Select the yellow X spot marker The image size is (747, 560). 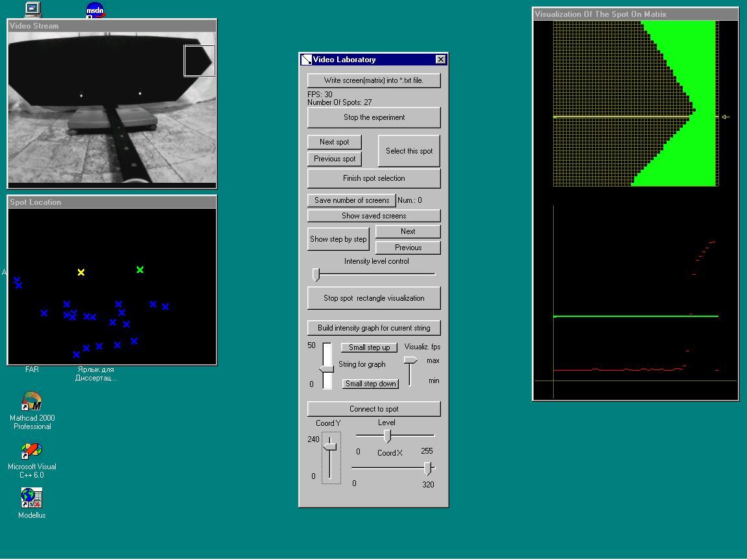coord(81,272)
